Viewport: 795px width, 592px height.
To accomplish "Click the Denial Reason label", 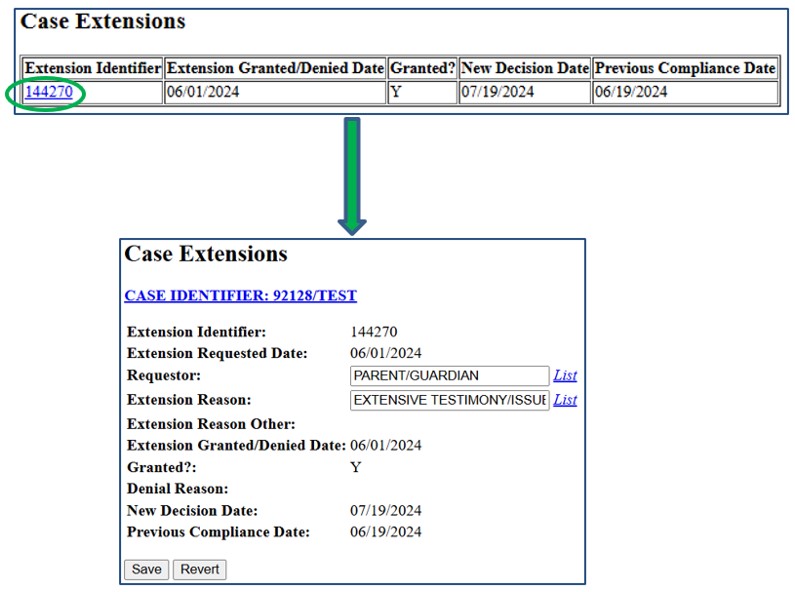I will pyautogui.click(x=177, y=489).
